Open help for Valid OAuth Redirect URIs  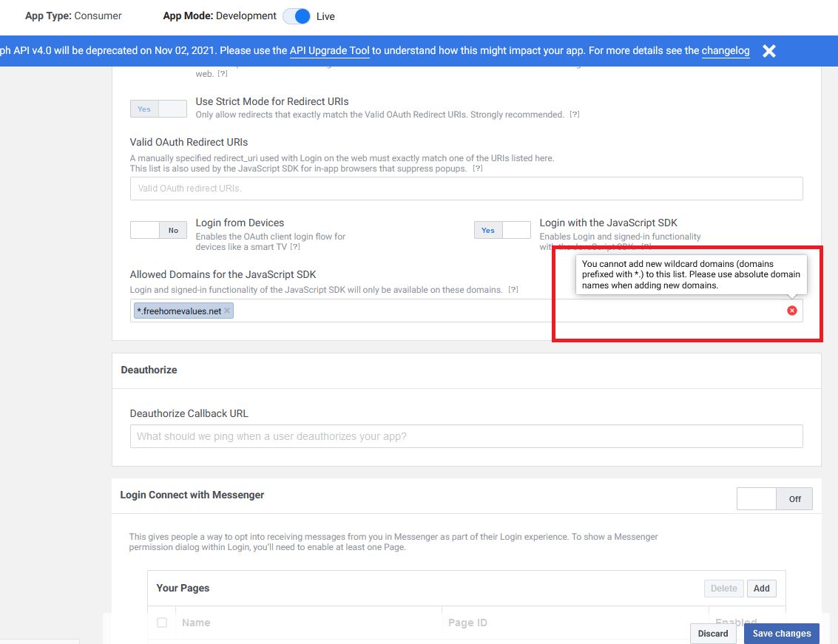(477, 169)
